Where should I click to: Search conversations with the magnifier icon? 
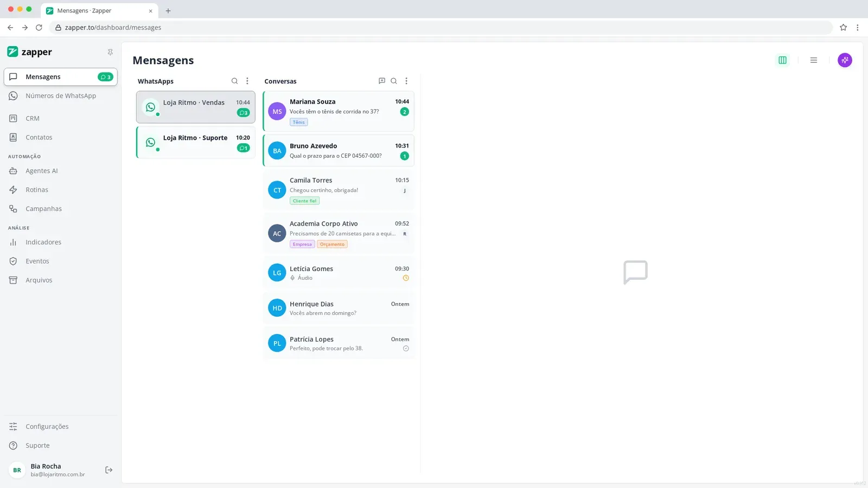pyautogui.click(x=394, y=81)
